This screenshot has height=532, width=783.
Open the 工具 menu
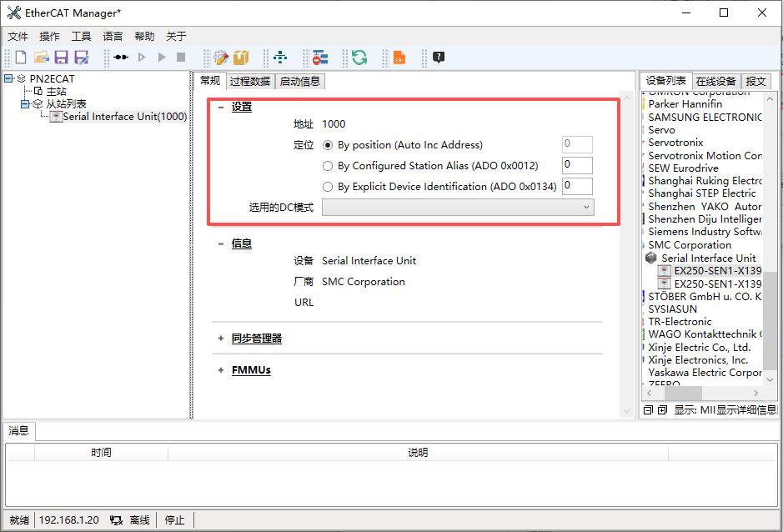[81, 37]
